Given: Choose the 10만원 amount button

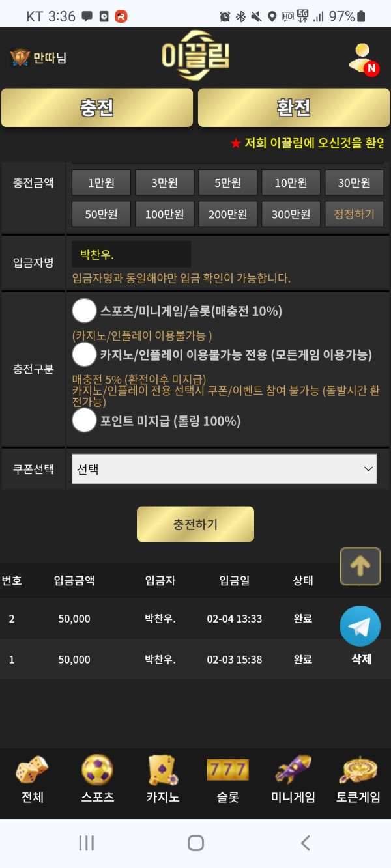Looking at the screenshot, I should click(x=291, y=183).
